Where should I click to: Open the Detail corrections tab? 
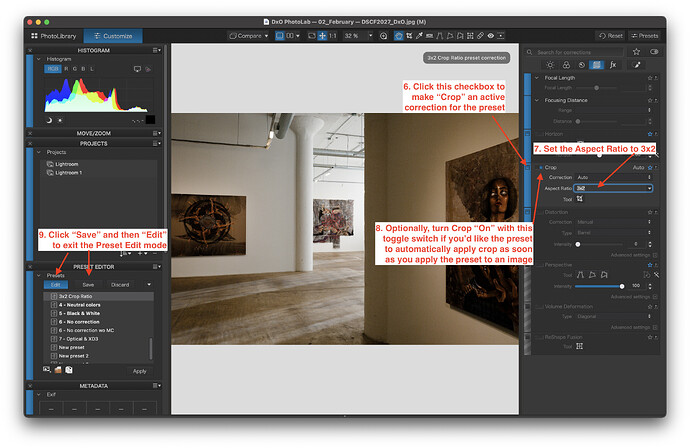click(x=582, y=65)
